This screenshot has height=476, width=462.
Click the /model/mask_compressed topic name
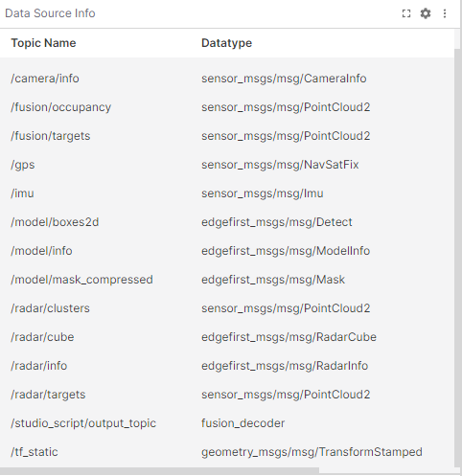(81, 280)
